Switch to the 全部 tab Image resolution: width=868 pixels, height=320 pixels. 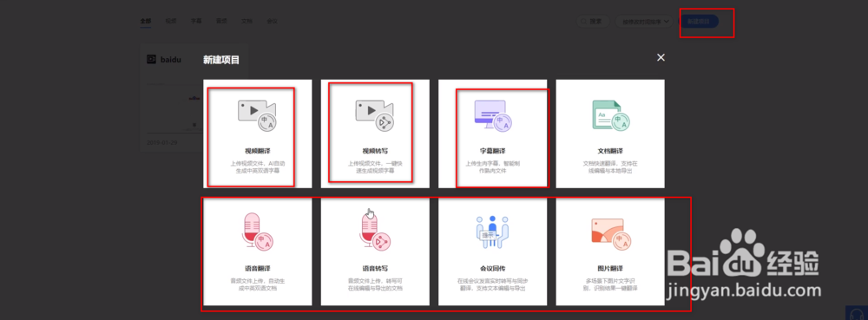146,21
